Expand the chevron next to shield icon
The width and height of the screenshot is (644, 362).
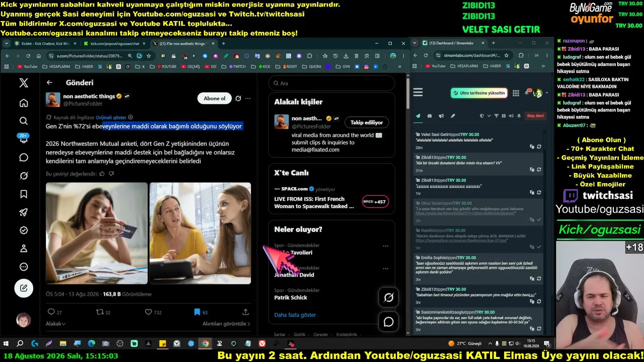point(489,116)
